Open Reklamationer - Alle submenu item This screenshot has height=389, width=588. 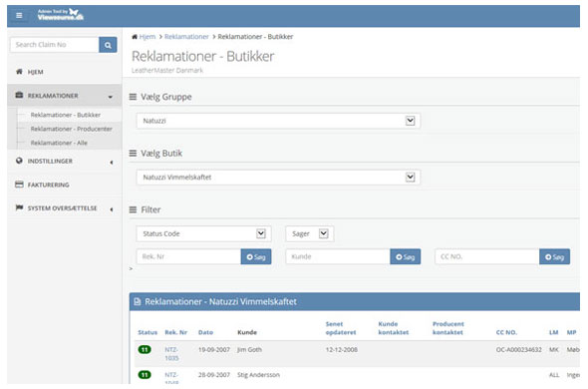(59, 143)
